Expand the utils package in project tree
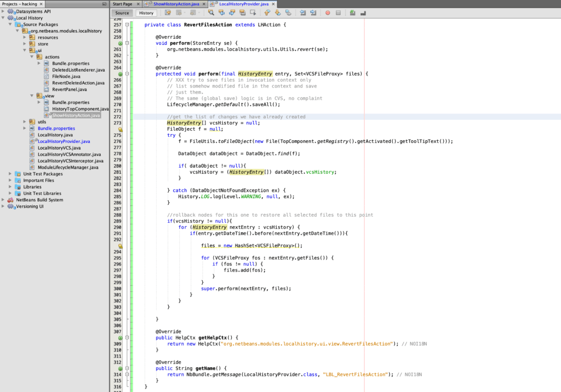The image size is (561, 392). [25, 122]
